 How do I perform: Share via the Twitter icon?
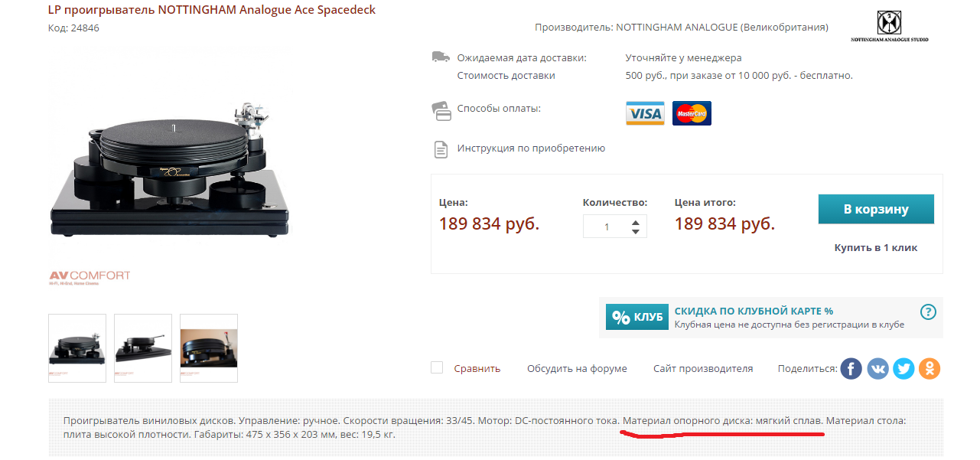coord(903,368)
